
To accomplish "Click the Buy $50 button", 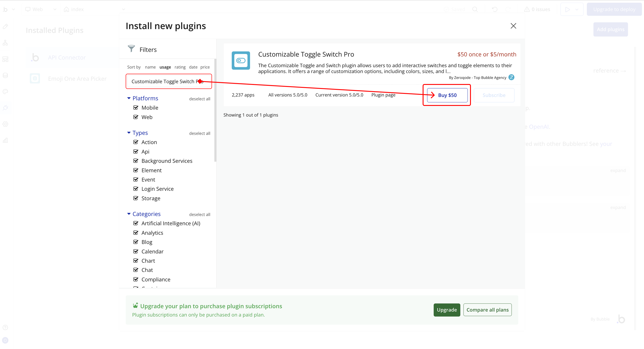I will [x=447, y=95].
